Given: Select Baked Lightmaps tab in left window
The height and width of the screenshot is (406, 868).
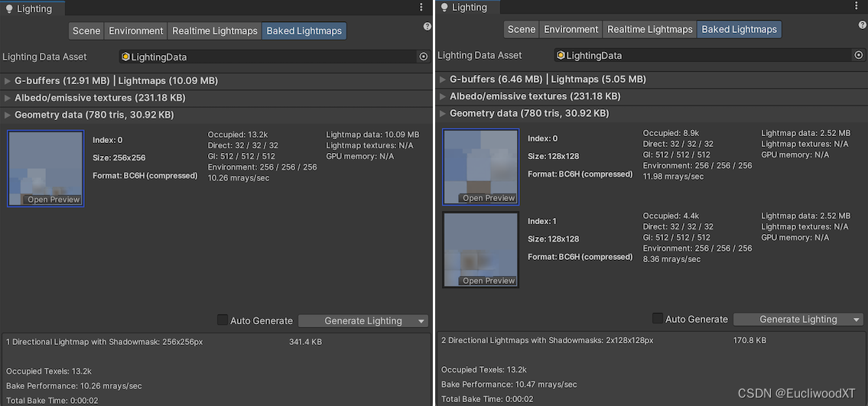Looking at the screenshot, I should (x=304, y=31).
